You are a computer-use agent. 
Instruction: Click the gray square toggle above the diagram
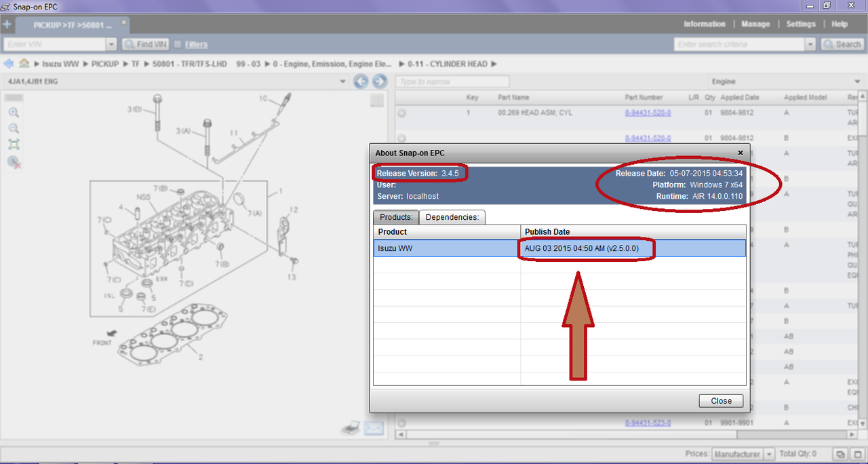click(x=377, y=101)
